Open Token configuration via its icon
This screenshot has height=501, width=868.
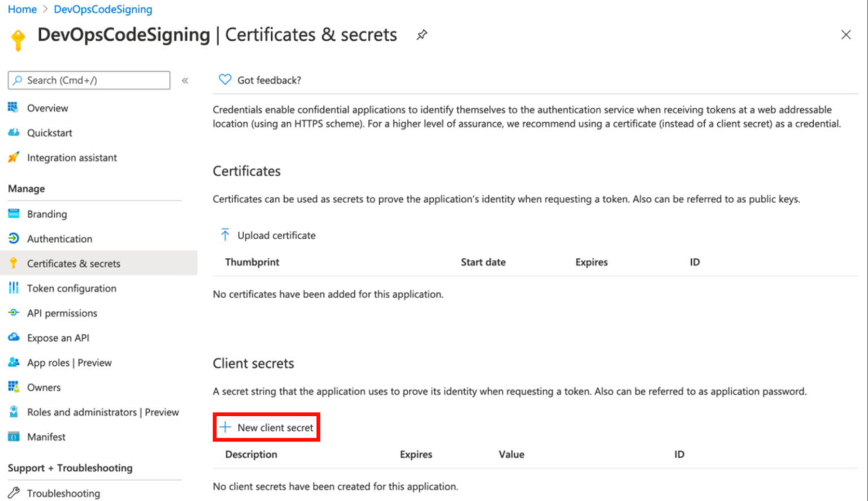[x=13, y=288]
